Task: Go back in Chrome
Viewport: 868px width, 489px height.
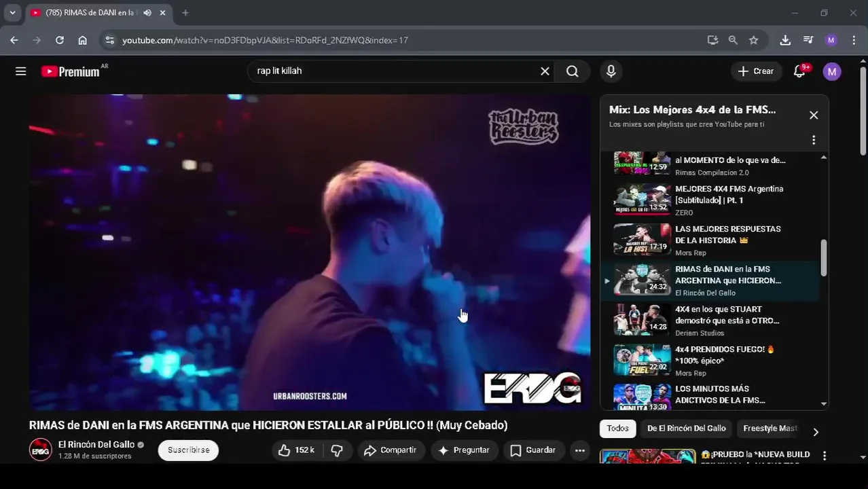Action: (14, 40)
